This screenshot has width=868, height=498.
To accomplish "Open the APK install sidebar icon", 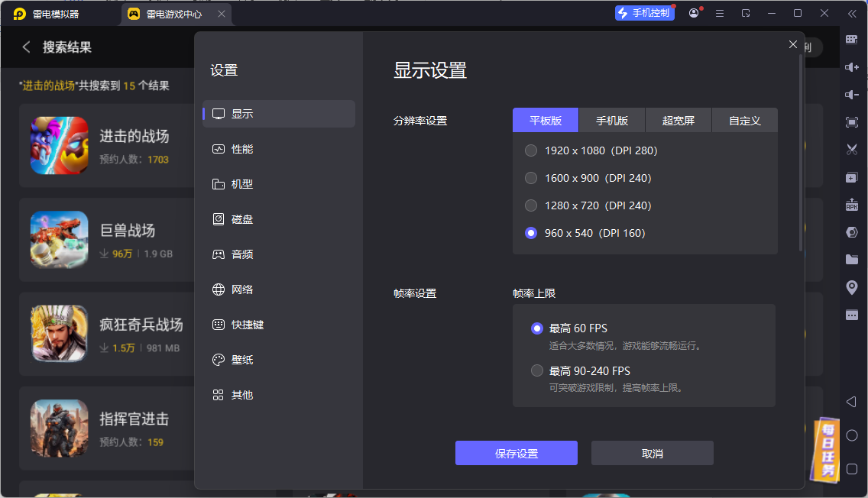I will coord(851,205).
